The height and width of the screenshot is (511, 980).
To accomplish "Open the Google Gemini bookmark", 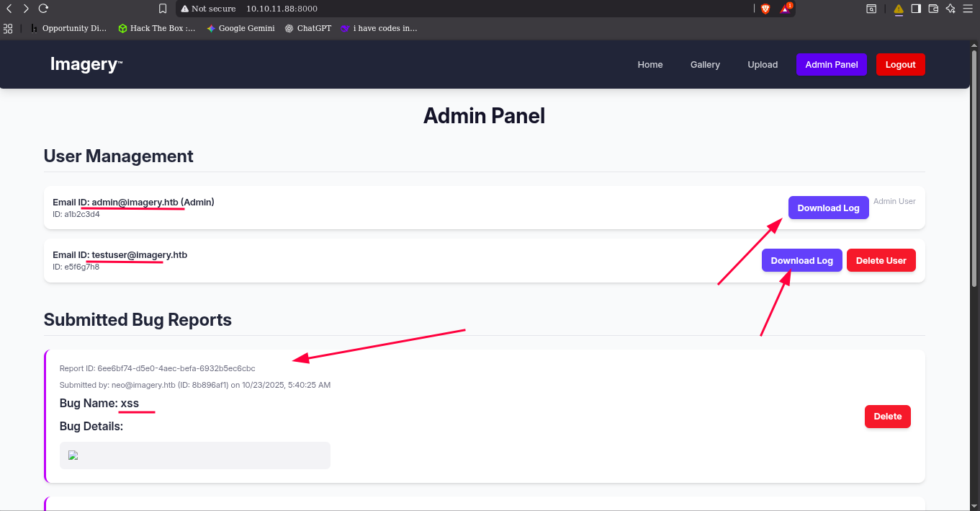I will (x=240, y=28).
